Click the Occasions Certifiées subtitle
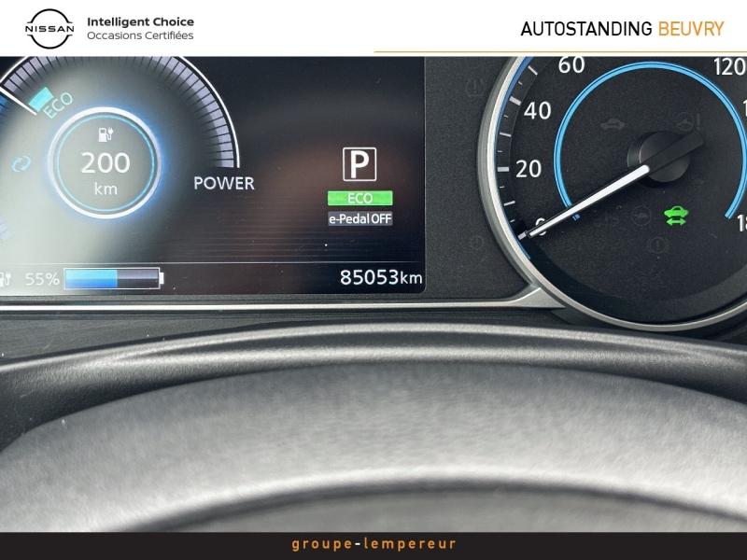747x560 pixels. [140, 35]
